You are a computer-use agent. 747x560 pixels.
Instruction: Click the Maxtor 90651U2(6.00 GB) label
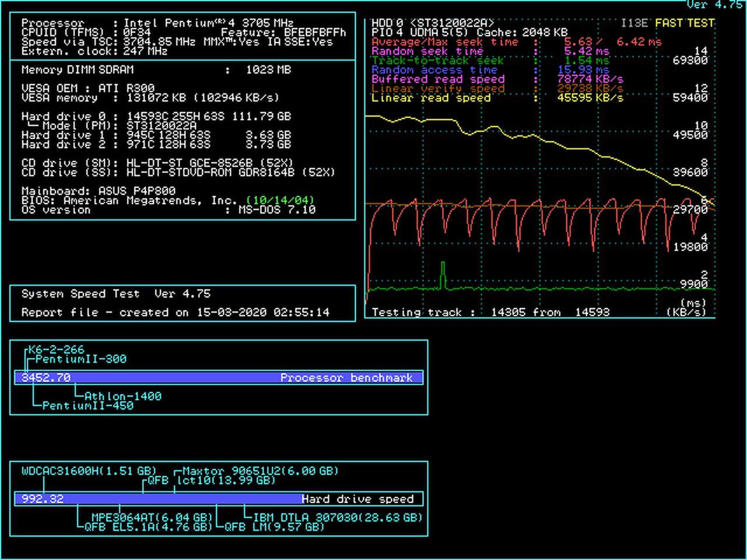pos(260,471)
